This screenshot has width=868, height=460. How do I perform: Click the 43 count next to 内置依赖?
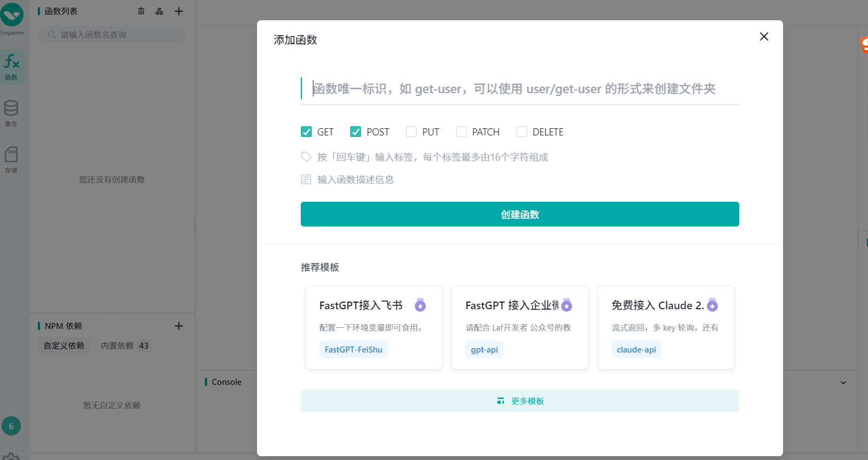click(144, 345)
